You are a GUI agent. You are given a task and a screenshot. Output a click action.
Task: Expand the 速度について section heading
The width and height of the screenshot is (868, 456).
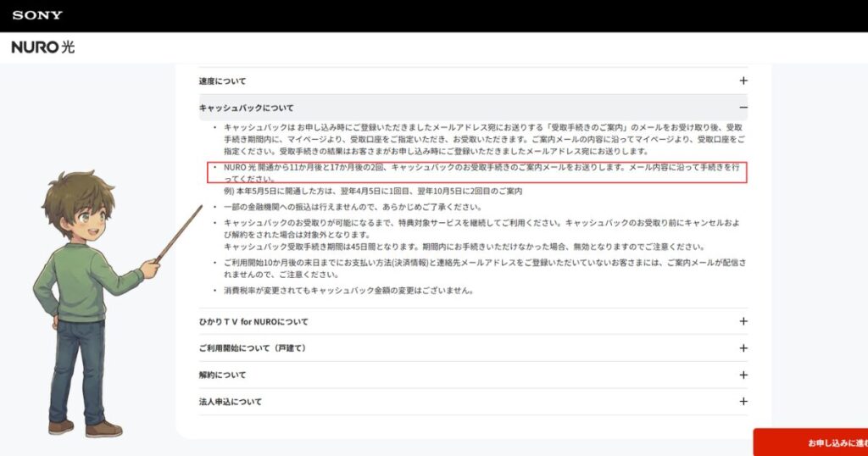pos(223,81)
